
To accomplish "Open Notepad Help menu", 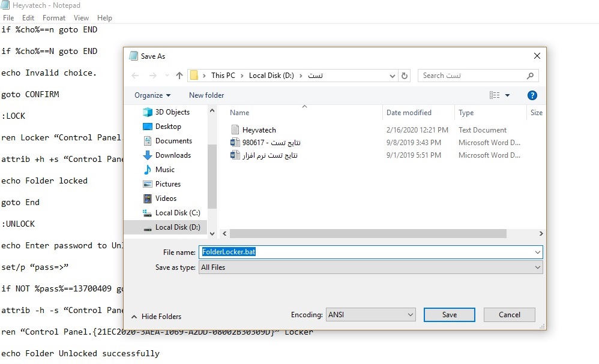I will click(104, 18).
